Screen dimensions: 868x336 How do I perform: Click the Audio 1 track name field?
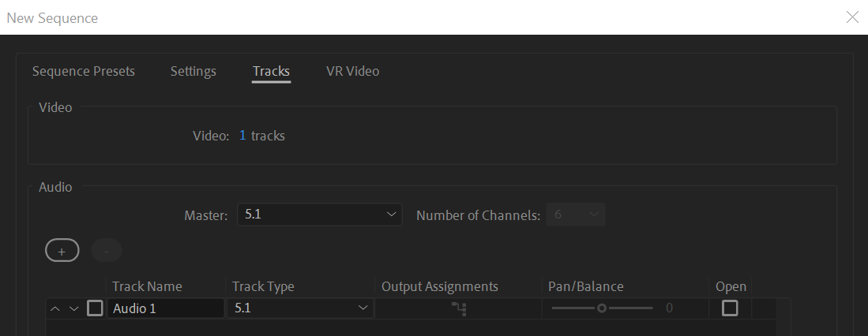(x=166, y=308)
